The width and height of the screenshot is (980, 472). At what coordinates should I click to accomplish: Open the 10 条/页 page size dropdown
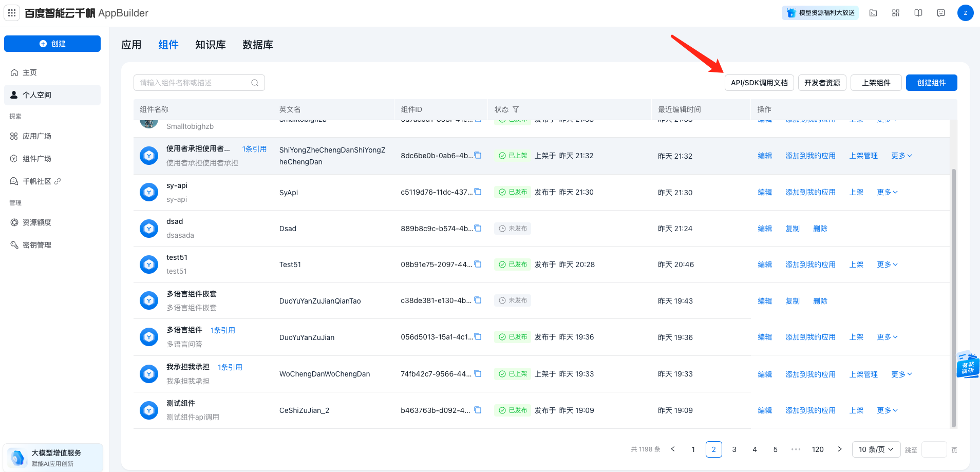point(876,449)
